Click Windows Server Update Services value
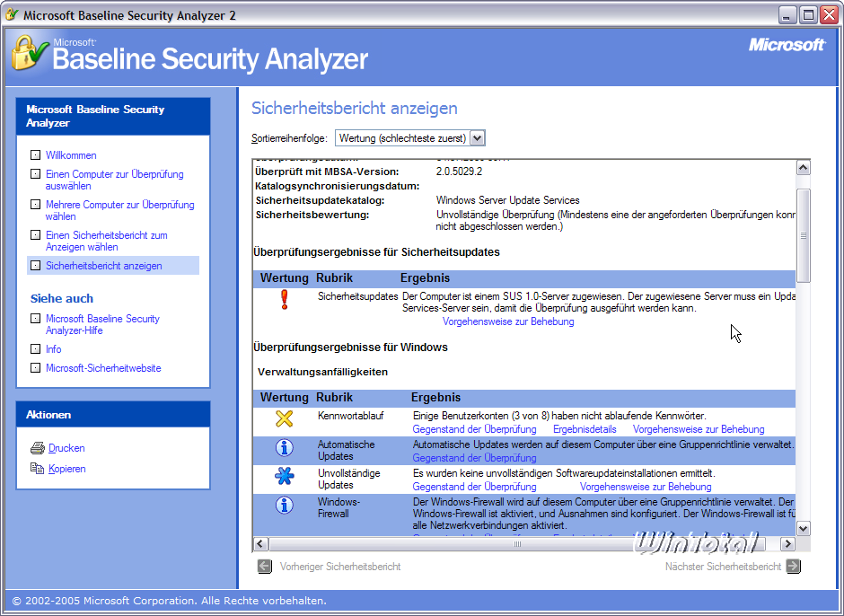The width and height of the screenshot is (844, 616). [507, 200]
